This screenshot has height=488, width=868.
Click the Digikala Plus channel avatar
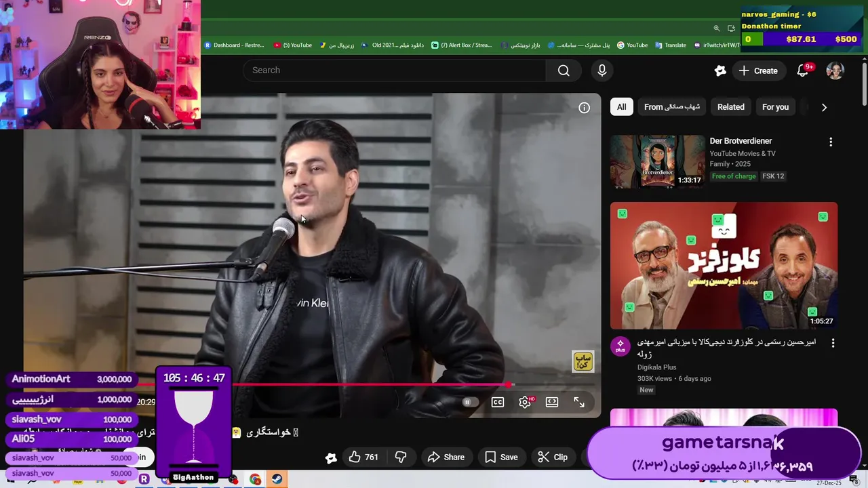(x=620, y=346)
